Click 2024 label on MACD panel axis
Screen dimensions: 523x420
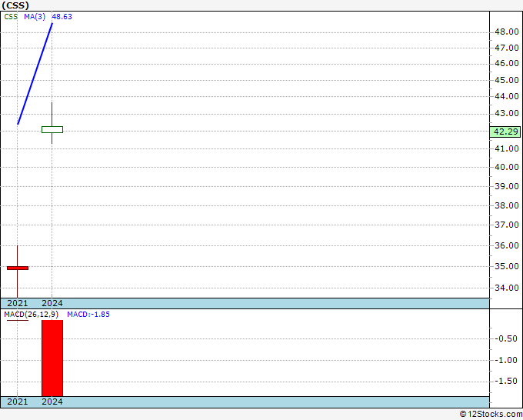click(x=52, y=402)
